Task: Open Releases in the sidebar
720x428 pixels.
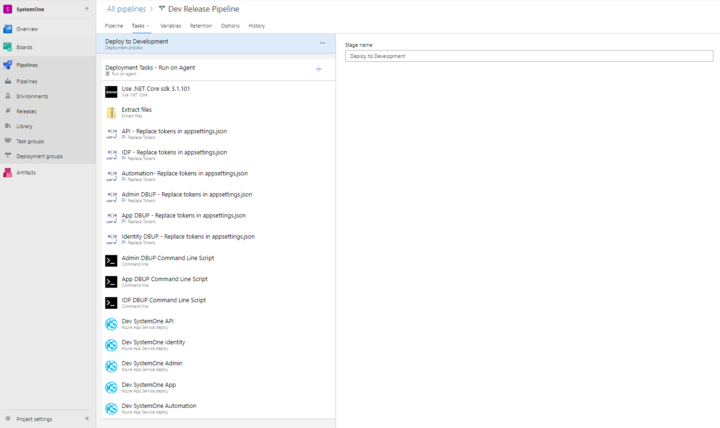Action: coord(26,111)
